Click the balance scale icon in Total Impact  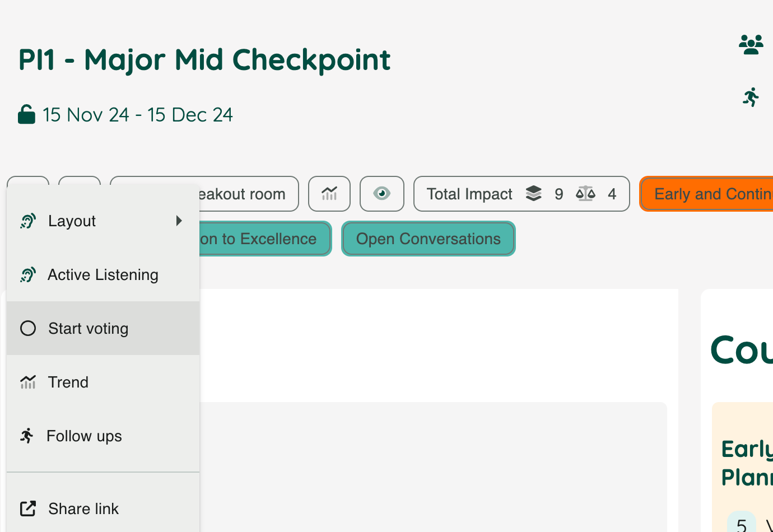585,194
